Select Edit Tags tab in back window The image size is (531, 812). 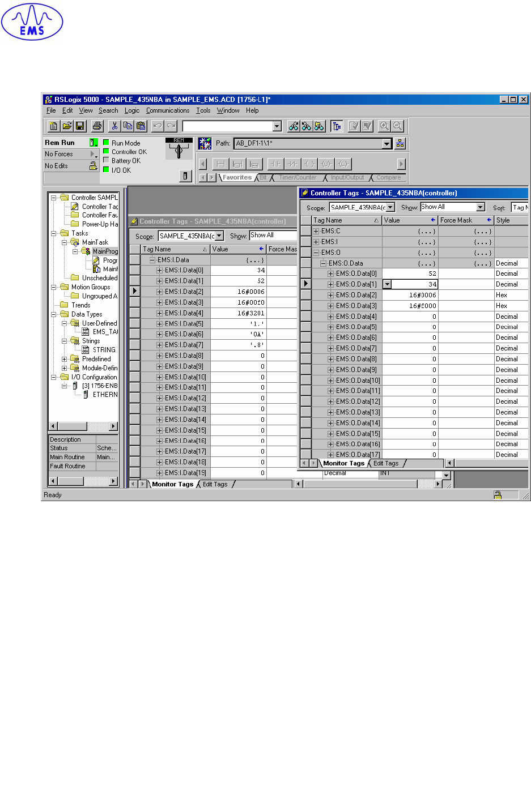[x=215, y=484]
